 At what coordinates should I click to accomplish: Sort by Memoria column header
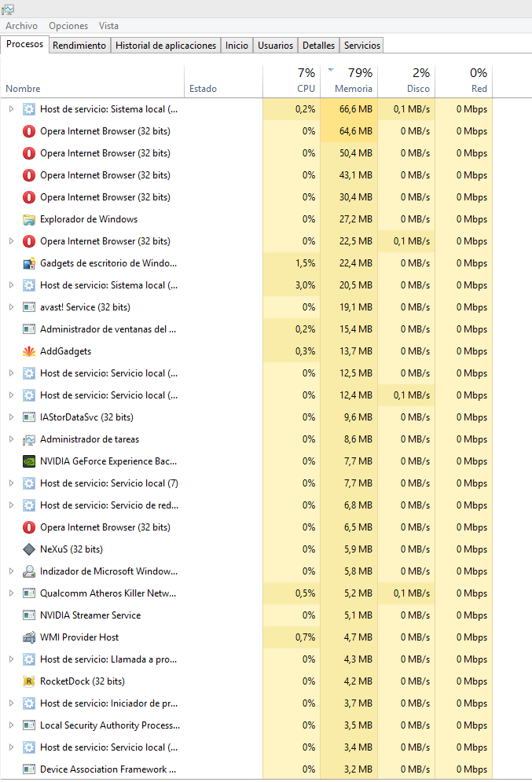coord(349,81)
